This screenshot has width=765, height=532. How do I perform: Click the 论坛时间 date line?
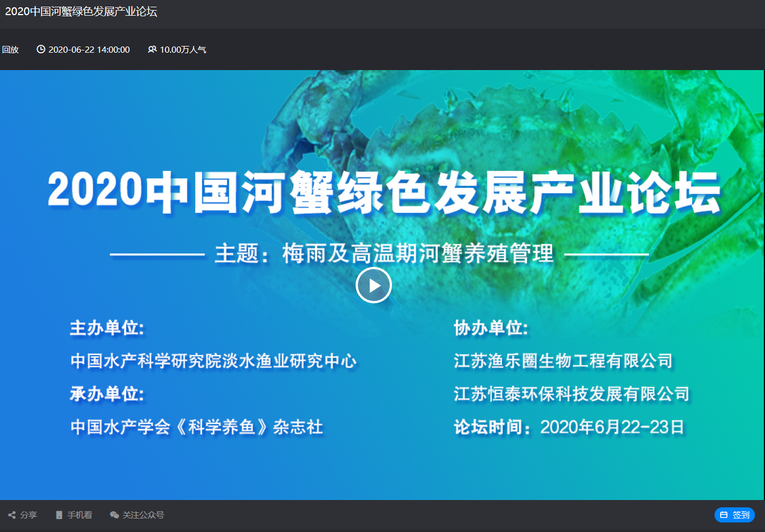569,427
